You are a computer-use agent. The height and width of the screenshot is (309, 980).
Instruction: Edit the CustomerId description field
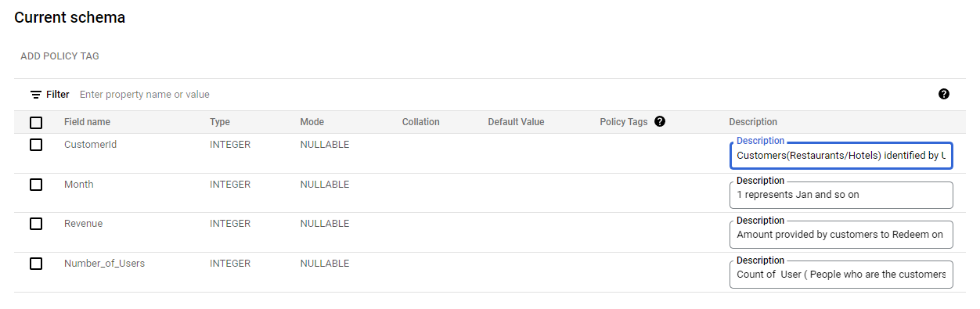pos(841,156)
